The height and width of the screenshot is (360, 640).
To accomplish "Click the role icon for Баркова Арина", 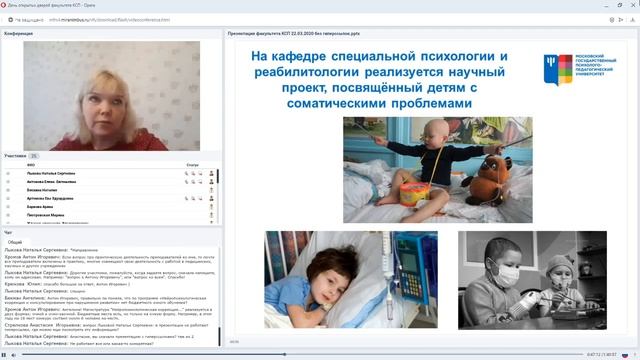I will point(211,207).
